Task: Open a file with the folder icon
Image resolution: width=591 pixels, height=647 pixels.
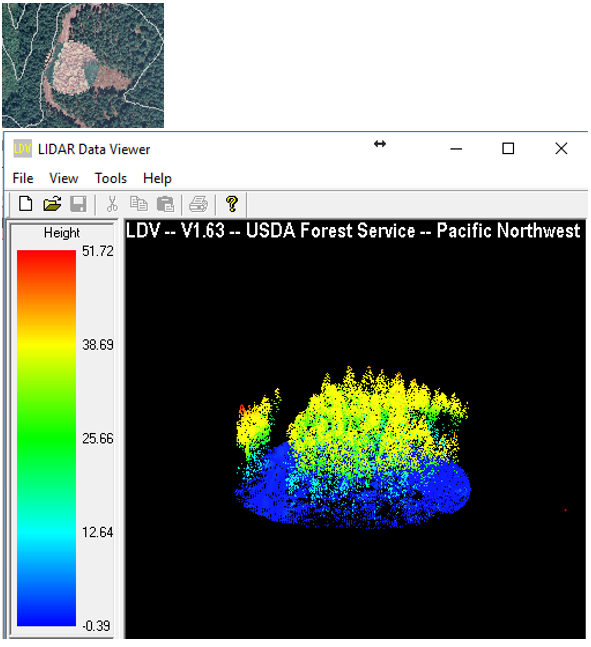Action: click(52, 204)
